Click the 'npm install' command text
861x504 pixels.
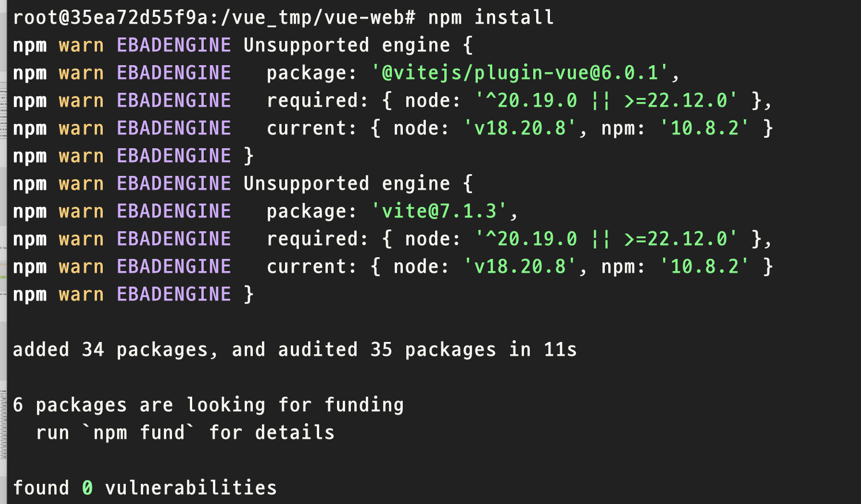pos(491,17)
